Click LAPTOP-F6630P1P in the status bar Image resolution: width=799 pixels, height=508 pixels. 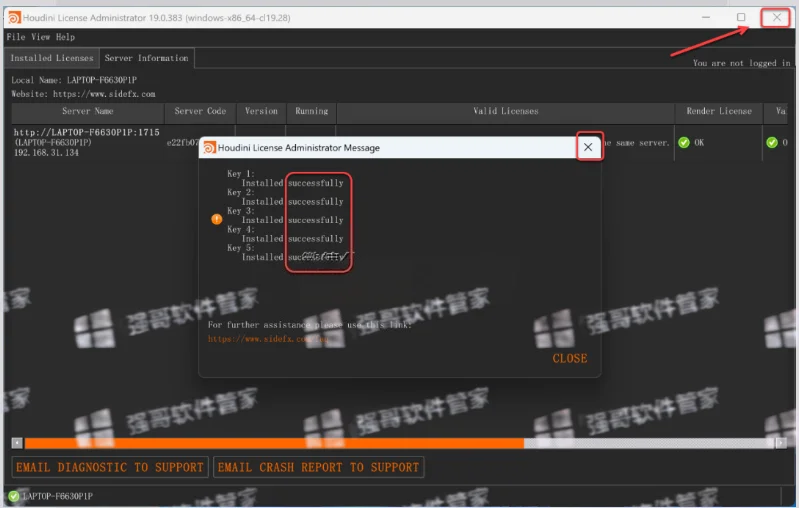pos(58,496)
